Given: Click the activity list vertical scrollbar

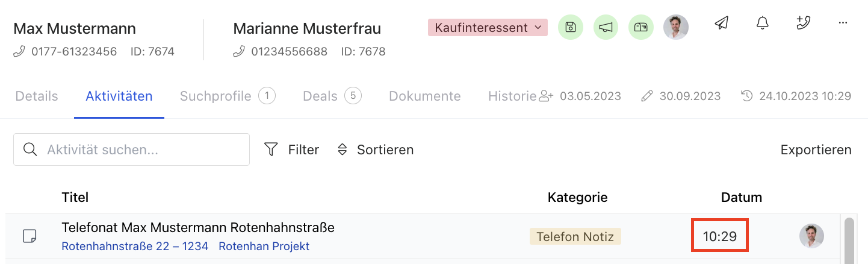Looking at the screenshot, I should click(849, 240).
